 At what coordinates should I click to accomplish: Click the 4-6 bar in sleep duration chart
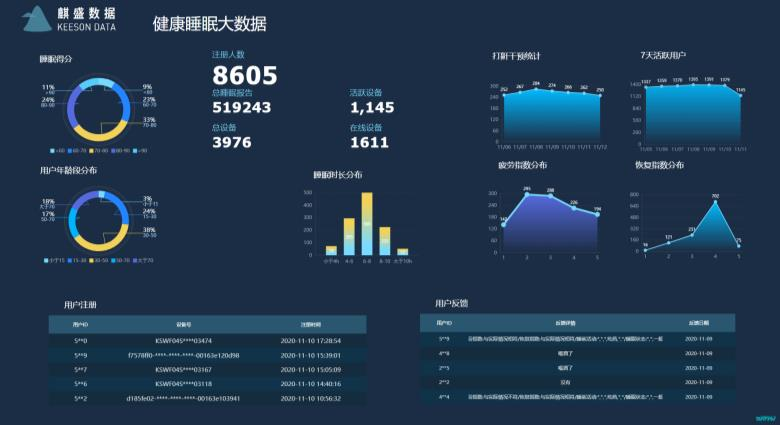tap(349, 237)
